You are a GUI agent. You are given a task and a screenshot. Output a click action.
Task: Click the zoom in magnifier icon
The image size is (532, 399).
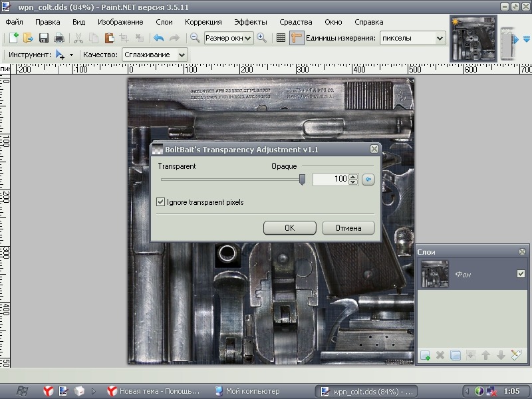[x=262, y=38]
